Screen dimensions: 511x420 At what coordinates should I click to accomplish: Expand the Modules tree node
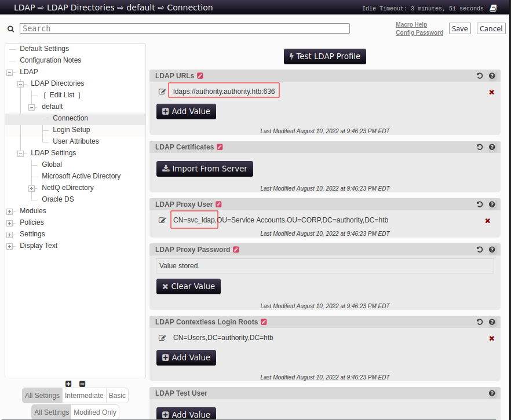point(9,211)
